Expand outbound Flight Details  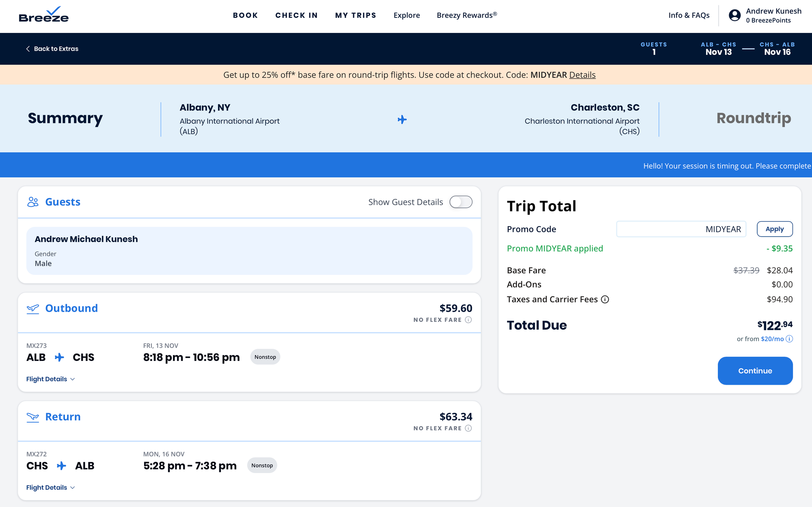[51, 379]
